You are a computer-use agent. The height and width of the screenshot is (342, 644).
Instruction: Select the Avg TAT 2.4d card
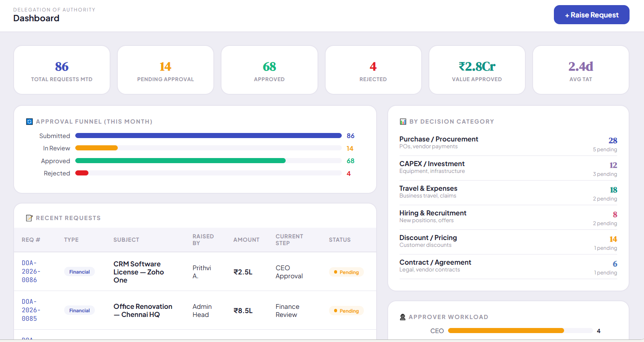(581, 70)
